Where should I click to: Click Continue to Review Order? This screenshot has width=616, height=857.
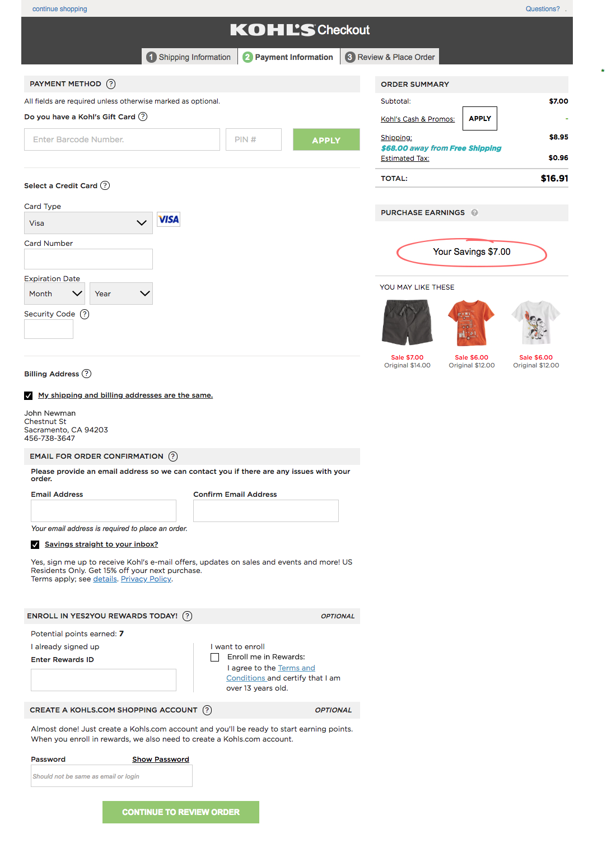tap(180, 812)
